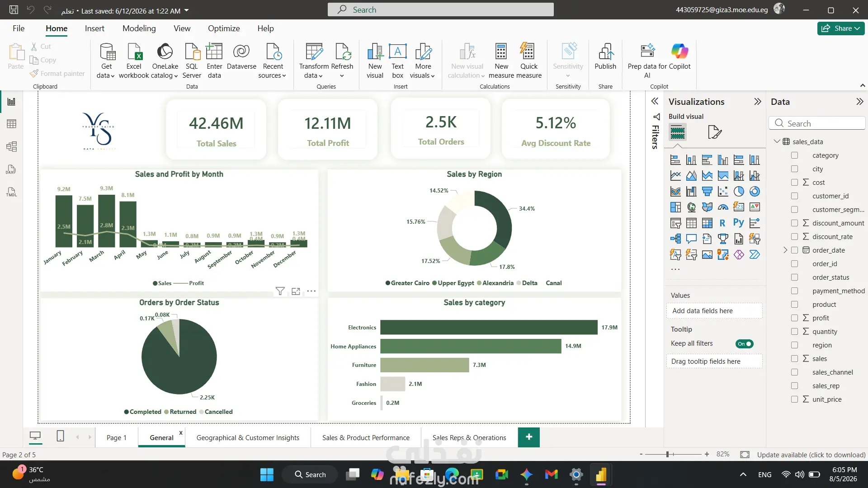Viewport: 868px width, 488px height.
Task: Click Update available download link
Action: (811, 455)
